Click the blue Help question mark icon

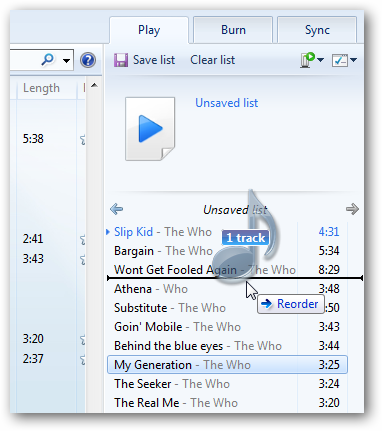coord(88,60)
